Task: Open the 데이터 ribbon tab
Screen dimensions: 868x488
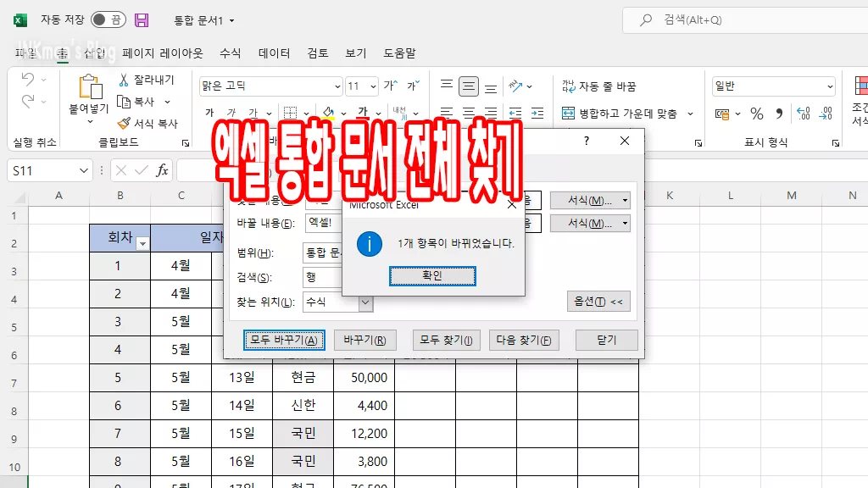Action: click(x=275, y=53)
